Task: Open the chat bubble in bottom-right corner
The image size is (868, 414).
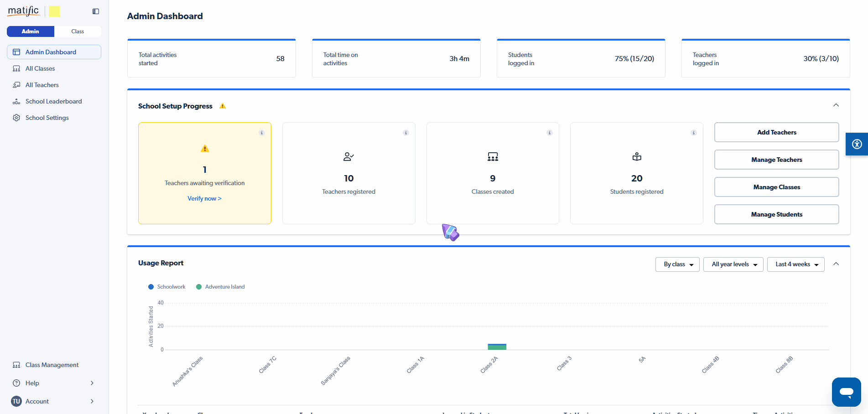Action: click(846, 392)
